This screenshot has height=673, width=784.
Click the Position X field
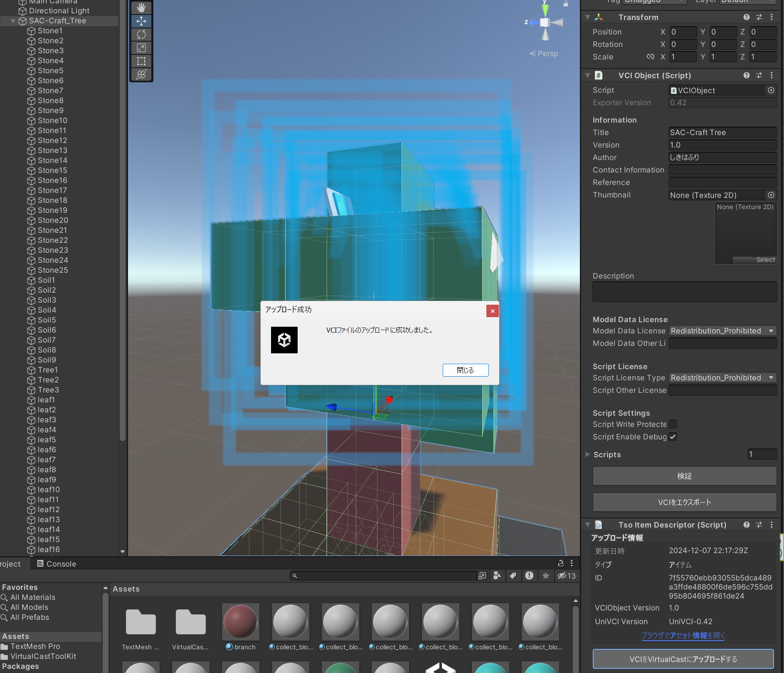pyautogui.click(x=683, y=32)
